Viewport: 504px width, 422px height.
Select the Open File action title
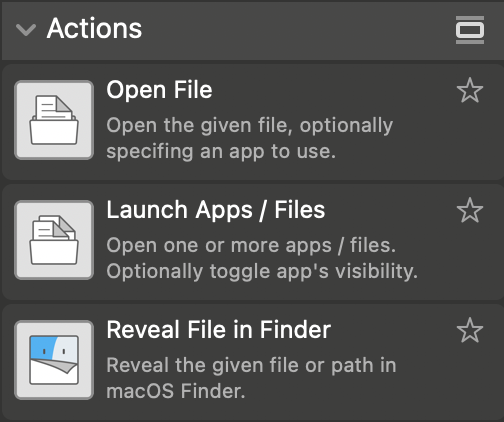[x=159, y=90]
